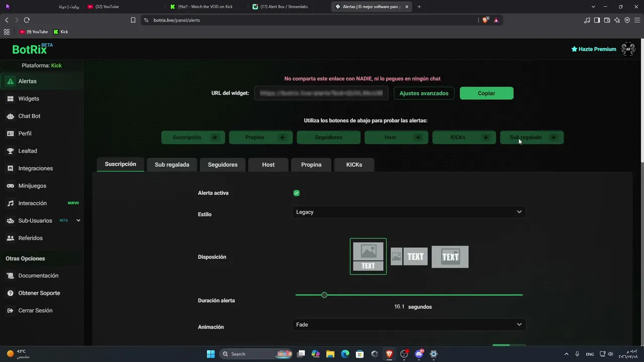Toggle the browser sidebar panel icon

597,20
